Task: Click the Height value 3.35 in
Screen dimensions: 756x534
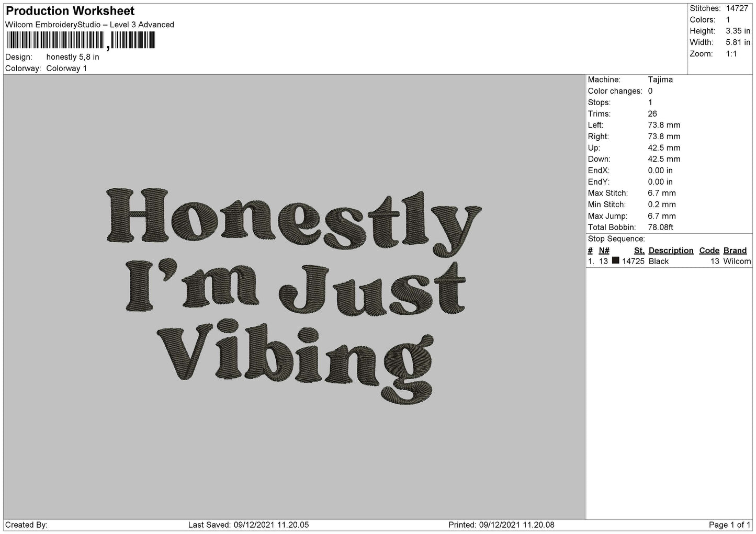Action: pyautogui.click(x=738, y=31)
